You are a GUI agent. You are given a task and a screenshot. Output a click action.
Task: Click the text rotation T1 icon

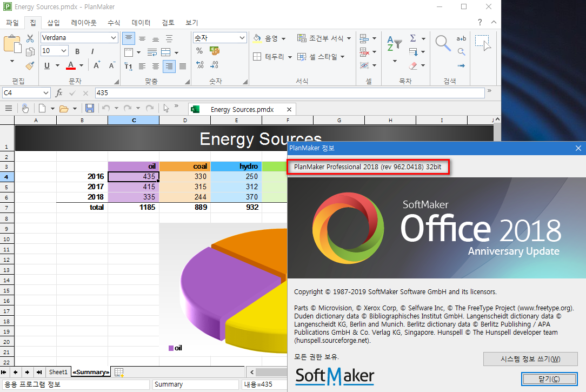click(128, 66)
